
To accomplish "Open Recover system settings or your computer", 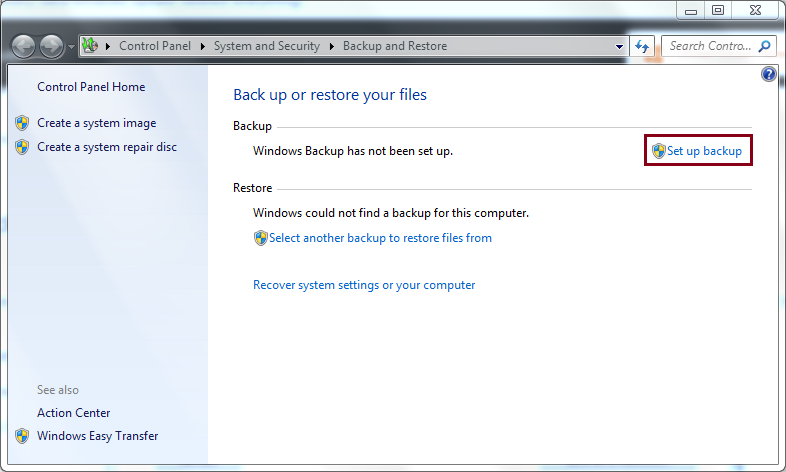I will pos(364,285).
